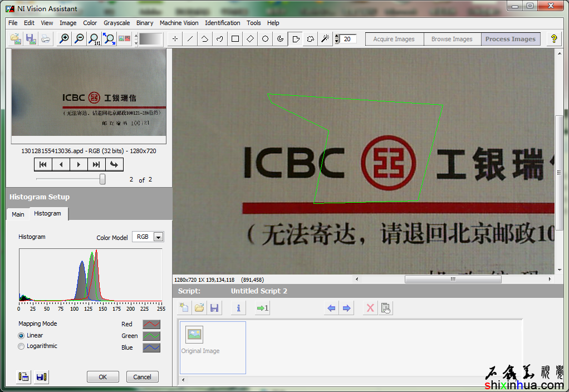Click the image browser slider handle

tap(102, 179)
